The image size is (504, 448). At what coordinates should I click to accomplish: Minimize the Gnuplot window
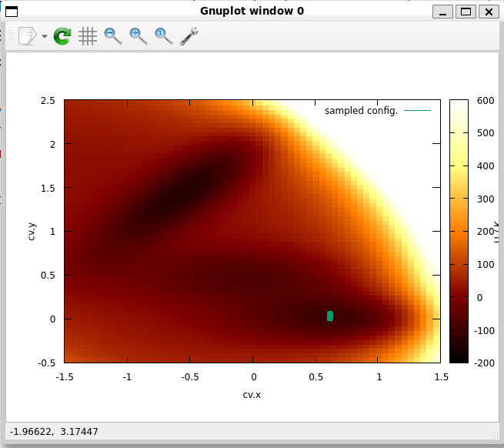click(442, 12)
